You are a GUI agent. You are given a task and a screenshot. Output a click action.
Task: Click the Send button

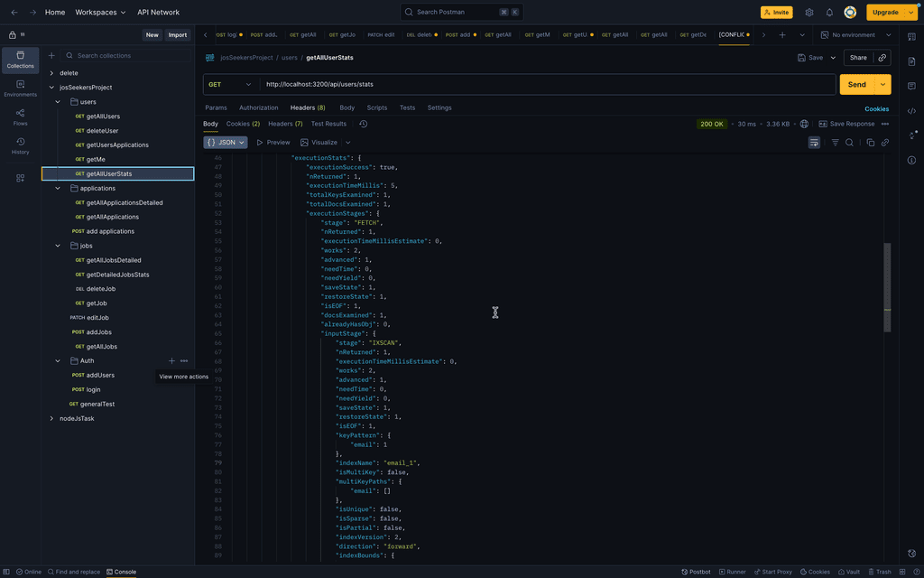click(x=857, y=84)
